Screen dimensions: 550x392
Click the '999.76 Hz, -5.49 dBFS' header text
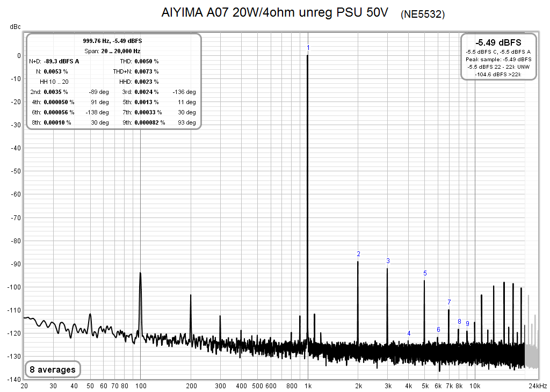coord(112,41)
